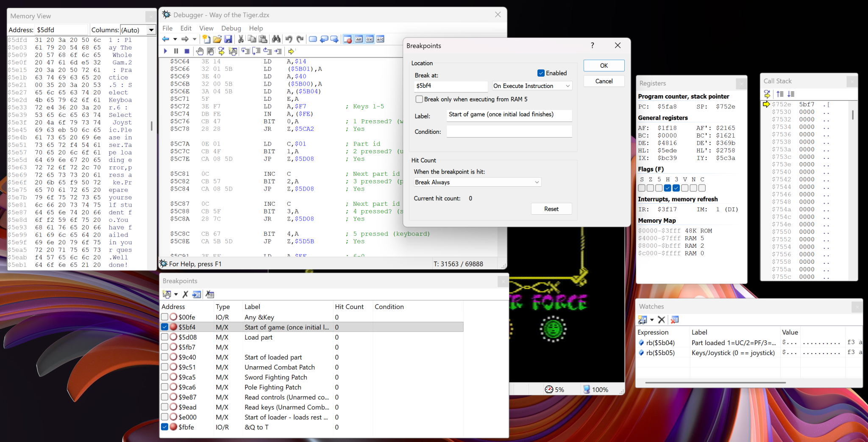Viewport: 868px width, 442px height.
Task: Click the Reset hit count button
Action: 551,209
